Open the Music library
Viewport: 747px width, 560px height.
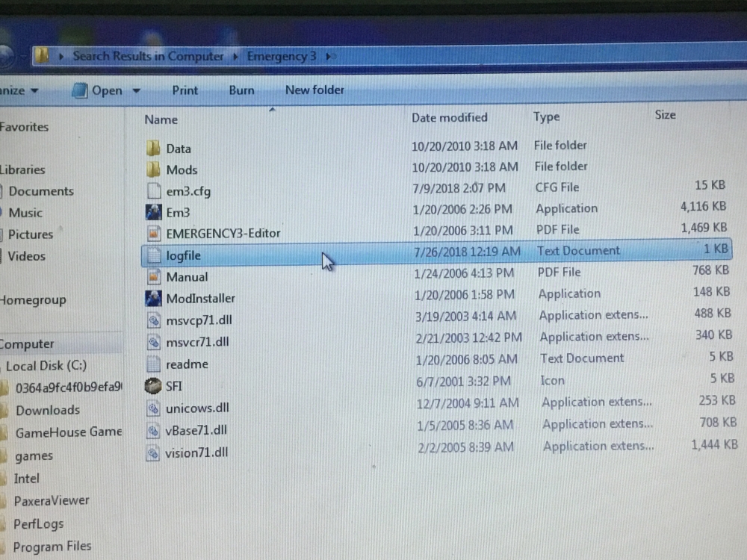pos(25,212)
